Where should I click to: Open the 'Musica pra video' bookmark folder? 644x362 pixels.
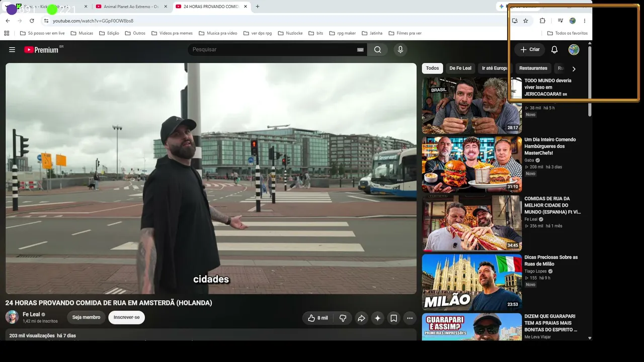click(x=218, y=33)
